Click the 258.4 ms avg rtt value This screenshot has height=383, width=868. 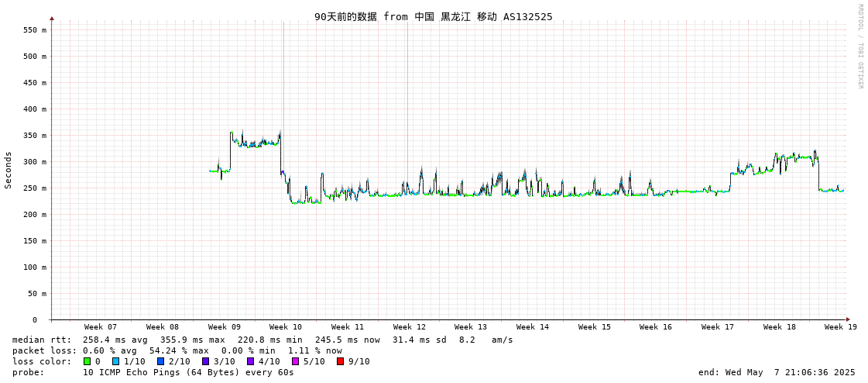[116, 340]
